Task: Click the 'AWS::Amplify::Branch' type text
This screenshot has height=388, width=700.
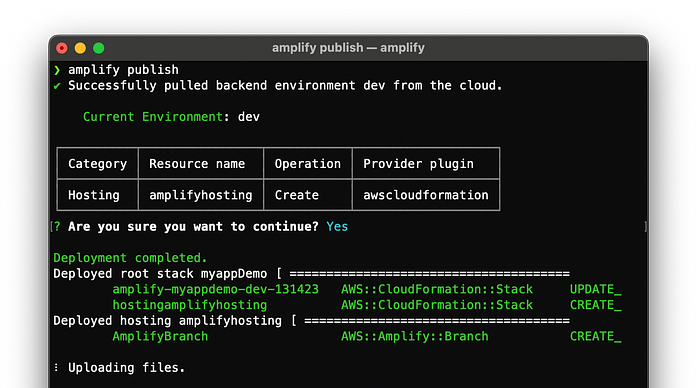Action: coord(415,336)
